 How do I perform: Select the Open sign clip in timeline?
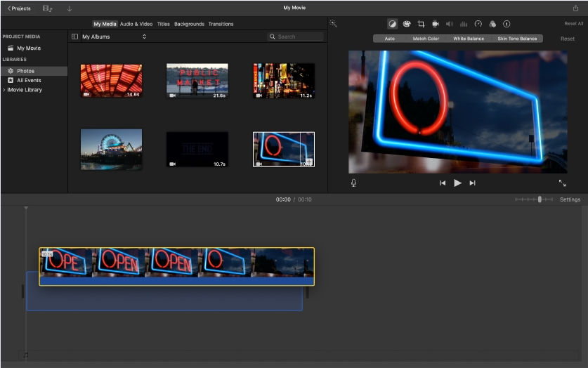coord(176,266)
